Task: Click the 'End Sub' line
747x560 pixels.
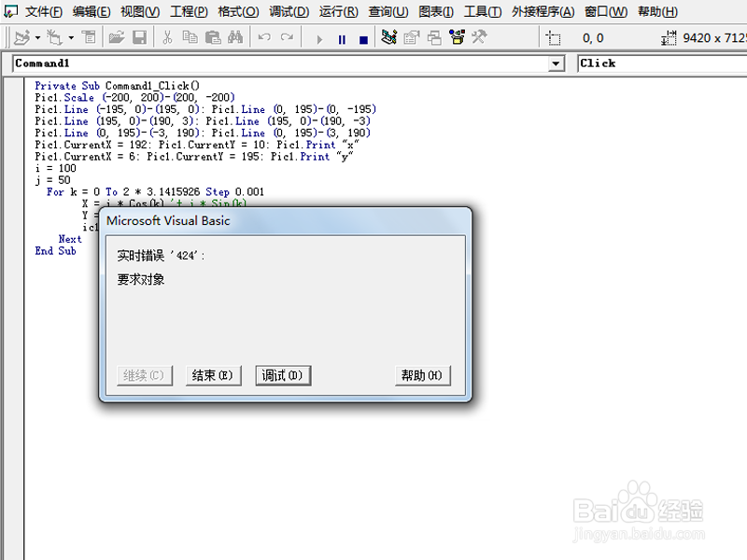Action: click(x=55, y=251)
